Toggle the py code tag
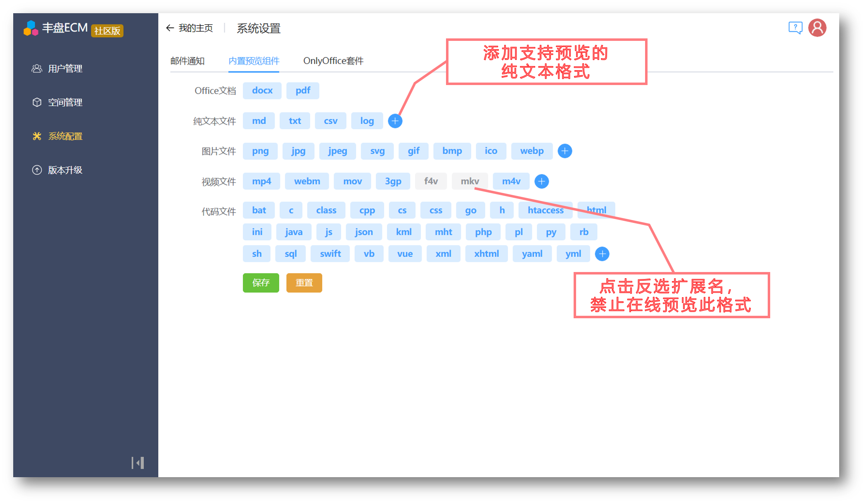This screenshot has height=504, width=866. pos(551,232)
